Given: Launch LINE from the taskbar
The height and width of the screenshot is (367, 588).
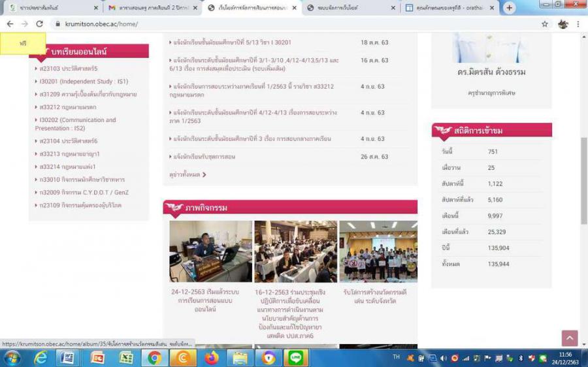Looking at the screenshot, I should 296,358.
